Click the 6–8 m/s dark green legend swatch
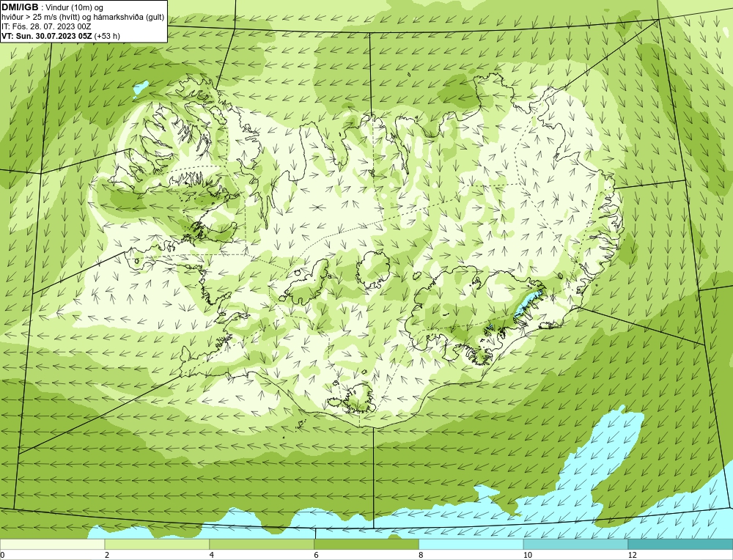Image resolution: width=733 pixels, height=560 pixels. (x=366, y=544)
